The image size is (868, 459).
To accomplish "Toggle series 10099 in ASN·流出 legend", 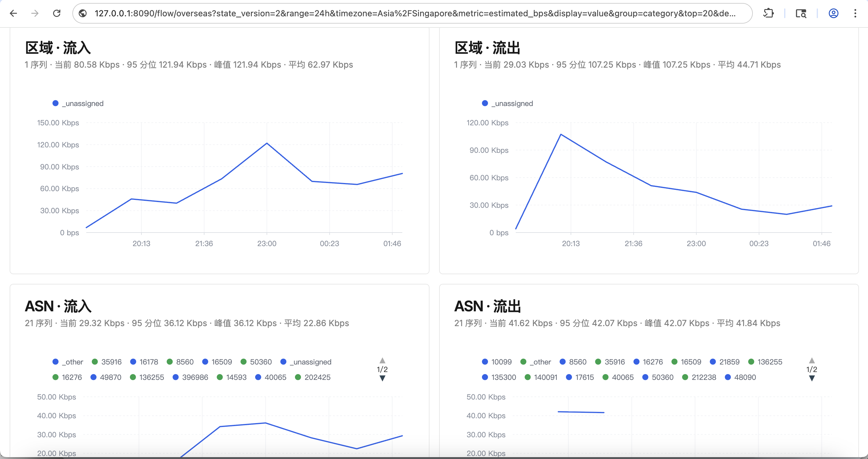I will coord(497,362).
